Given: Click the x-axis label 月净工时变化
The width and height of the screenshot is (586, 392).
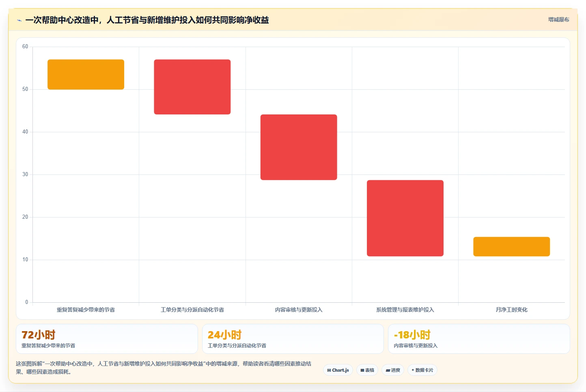Looking at the screenshot, I should 511,310.
